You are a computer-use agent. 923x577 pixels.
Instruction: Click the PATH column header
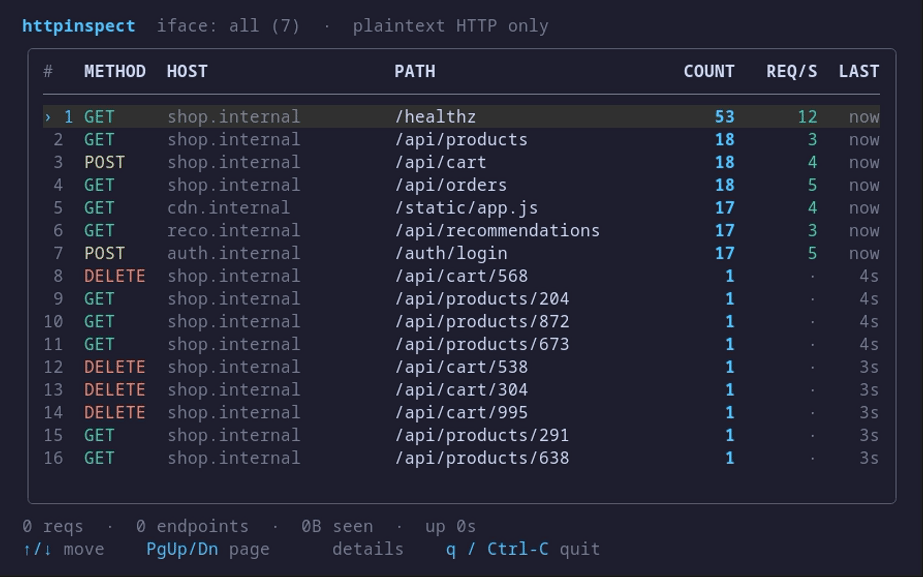click(415, 71)
